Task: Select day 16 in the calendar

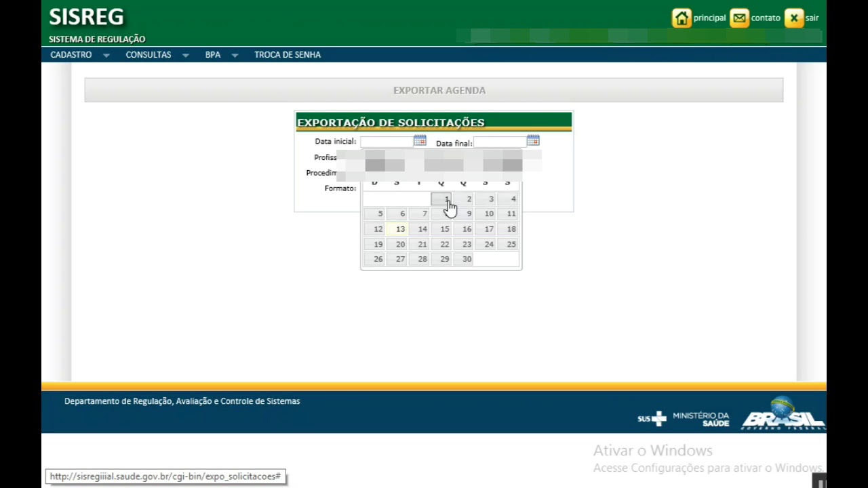Action: pyautogui.click(x=463, y=229)
